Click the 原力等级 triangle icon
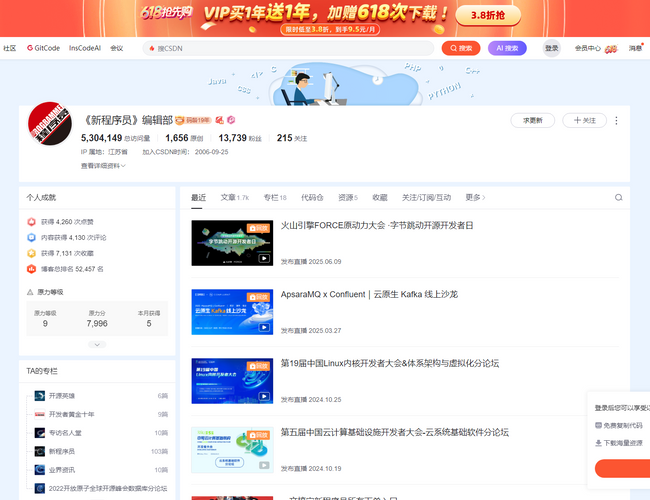Viewport: 650px width, 500px height. point(30,292)
